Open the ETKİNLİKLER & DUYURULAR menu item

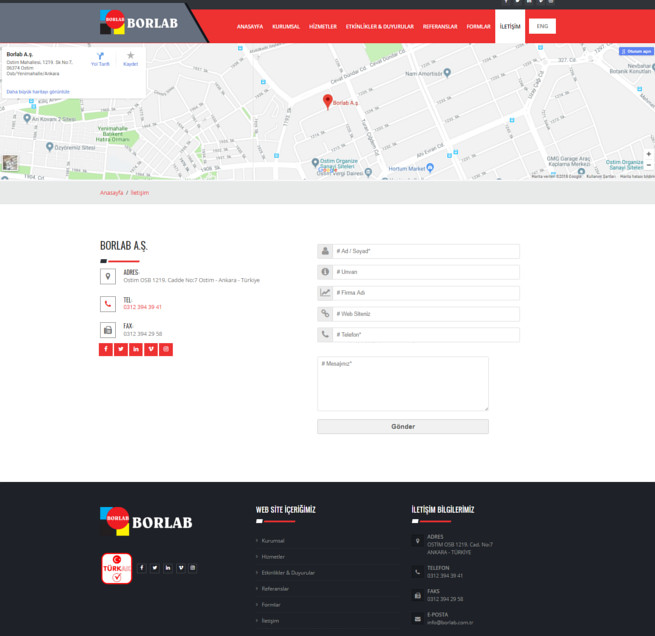380,26
